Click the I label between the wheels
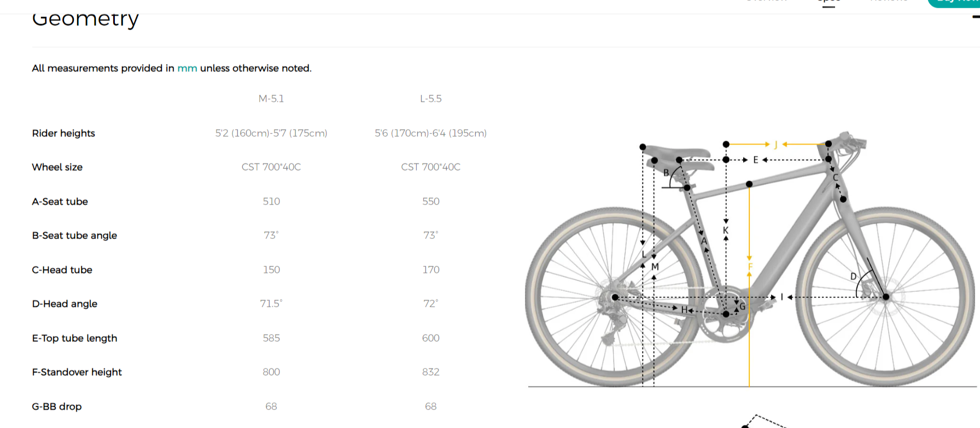This screenshot has height=428, width=980. pos(782,297)
